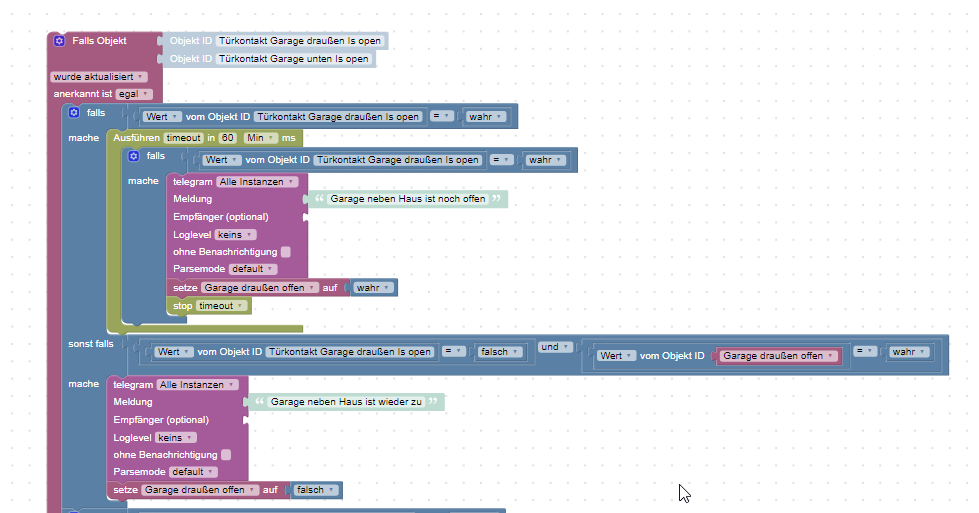The height and width of the screenshot is (513, 979).
Task: Open gear icon on outer falls block
Action: (x=74, y=113)
